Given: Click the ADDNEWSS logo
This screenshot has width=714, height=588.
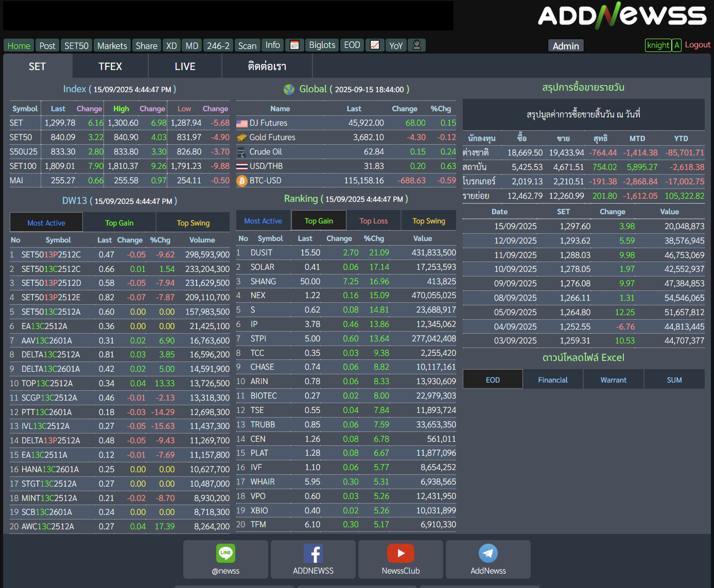Looking at the screenshot, I should point(622,15).
